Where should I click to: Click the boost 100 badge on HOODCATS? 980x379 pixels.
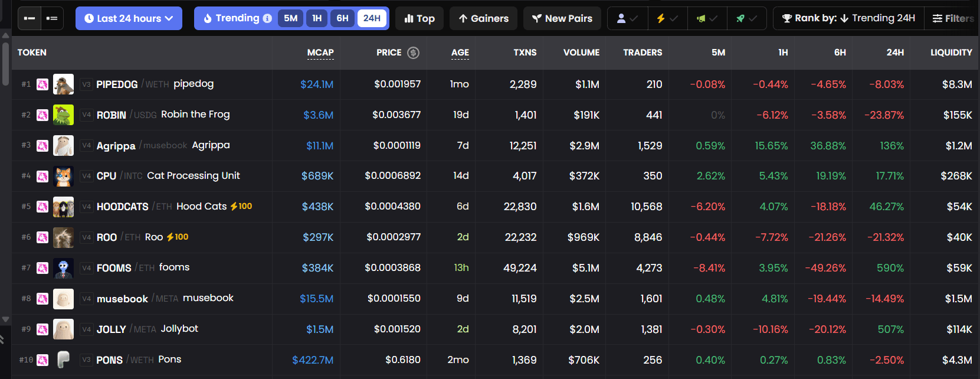click(241, 206)
